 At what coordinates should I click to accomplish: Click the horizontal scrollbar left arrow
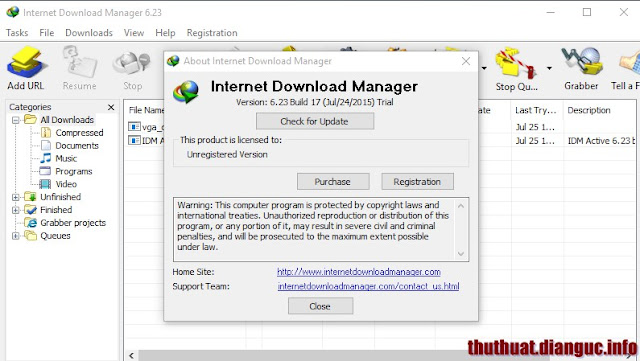coord(131,356)
